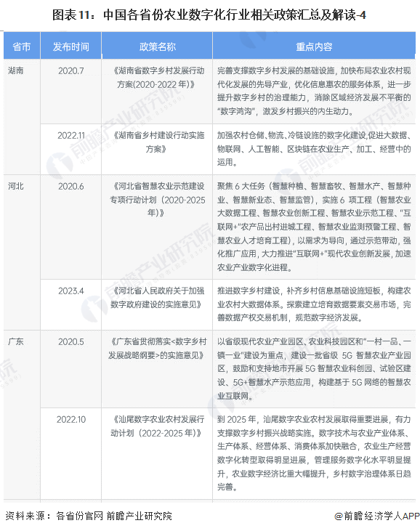
Task: Select the date 2023.4
Action: pyautogui.click(x=70, y=291)
